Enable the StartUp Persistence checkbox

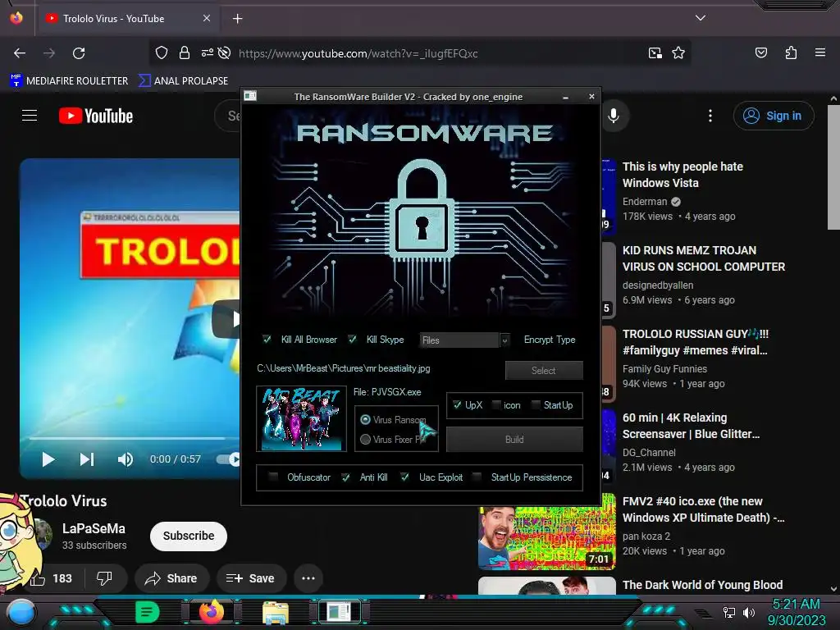tap(477, 477)
